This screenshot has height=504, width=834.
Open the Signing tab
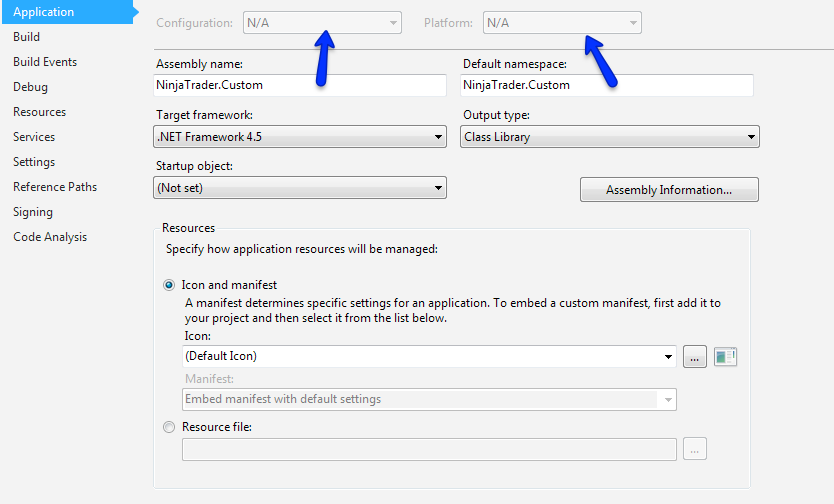click(33, 212)
